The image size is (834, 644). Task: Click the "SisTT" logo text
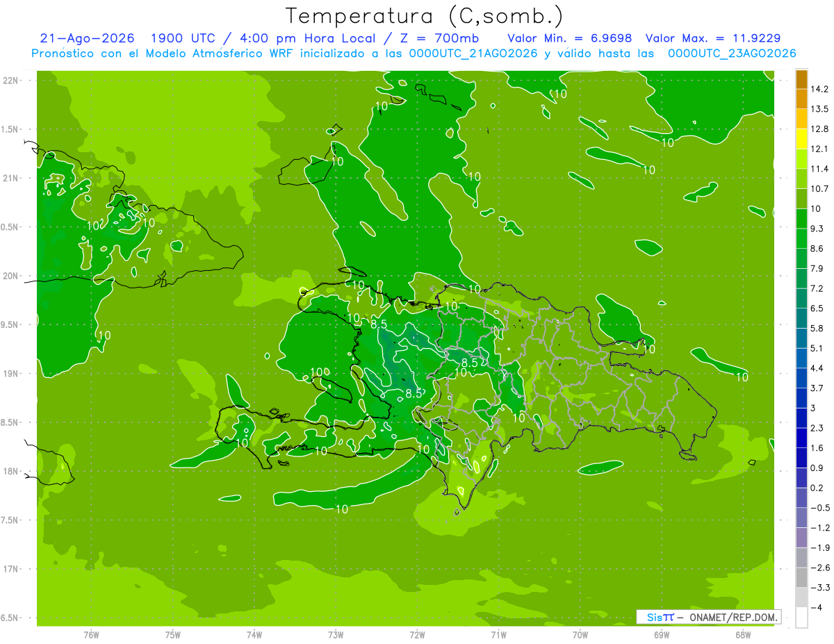point(660,617)
